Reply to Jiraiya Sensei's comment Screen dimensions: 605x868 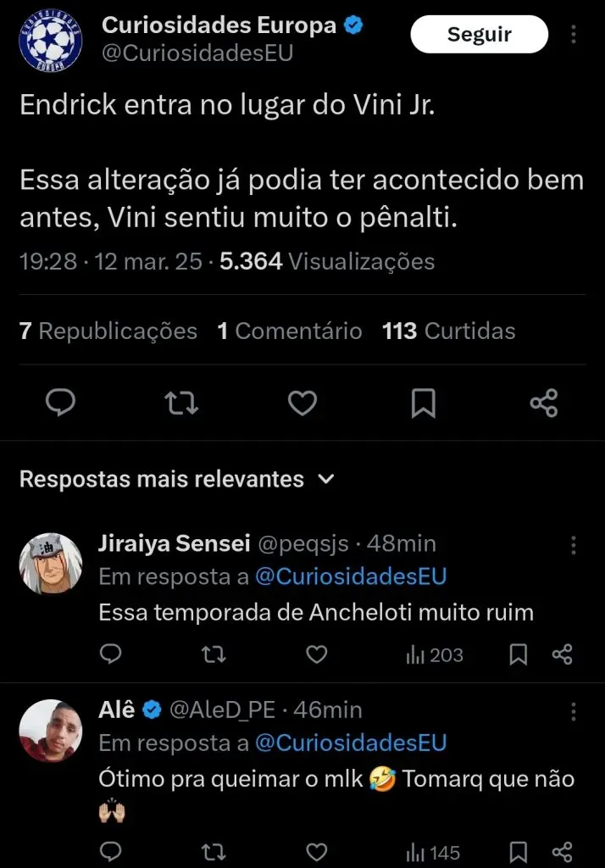point(111,654)
